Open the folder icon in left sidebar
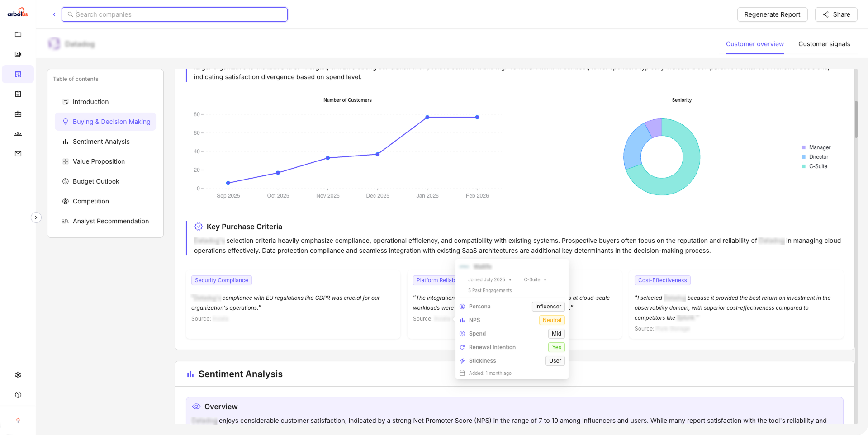 coord(18,34)
